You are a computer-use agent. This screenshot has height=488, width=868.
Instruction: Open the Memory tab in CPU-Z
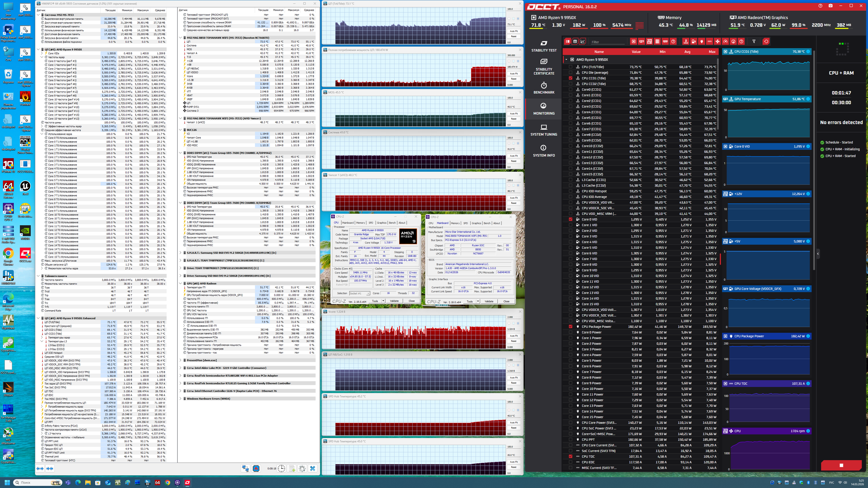[360, 223]
